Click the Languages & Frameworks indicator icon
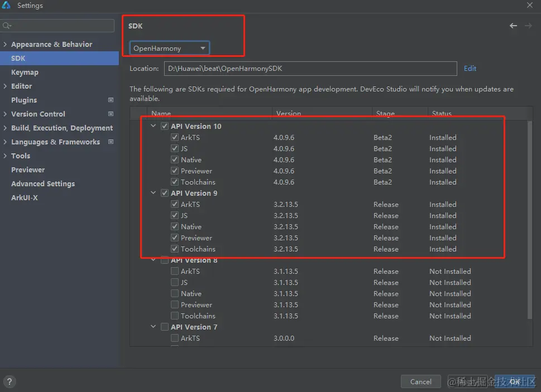Screen dimensions: 541x392 tap(111, 142)
